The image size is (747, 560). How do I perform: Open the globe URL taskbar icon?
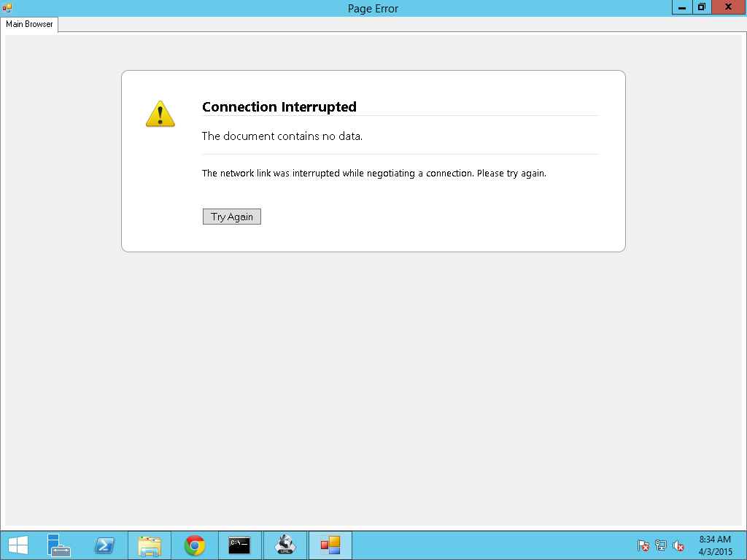tap(285, 545)
